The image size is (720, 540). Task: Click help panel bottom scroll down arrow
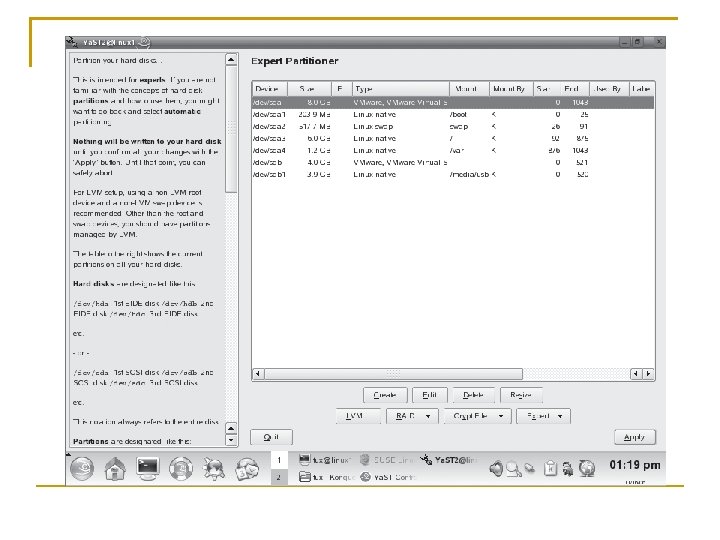coord(231,440)
